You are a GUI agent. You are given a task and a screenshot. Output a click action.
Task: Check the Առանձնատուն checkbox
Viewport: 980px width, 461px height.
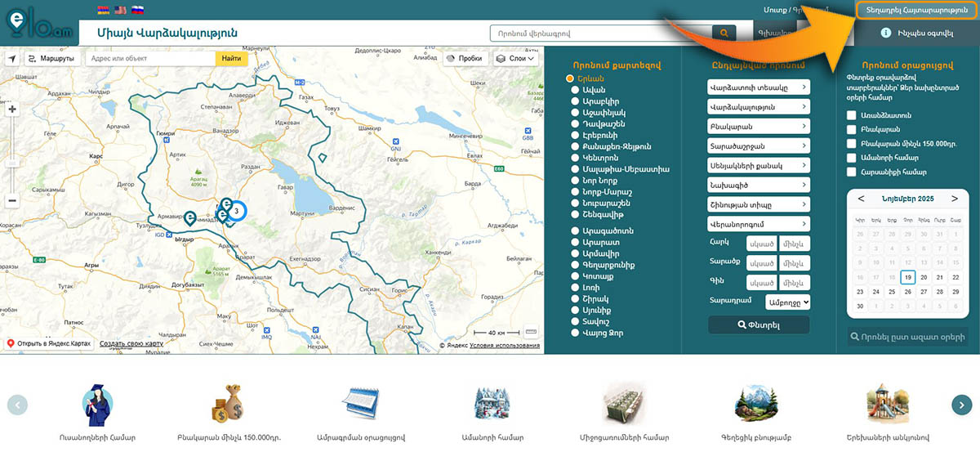852,115
